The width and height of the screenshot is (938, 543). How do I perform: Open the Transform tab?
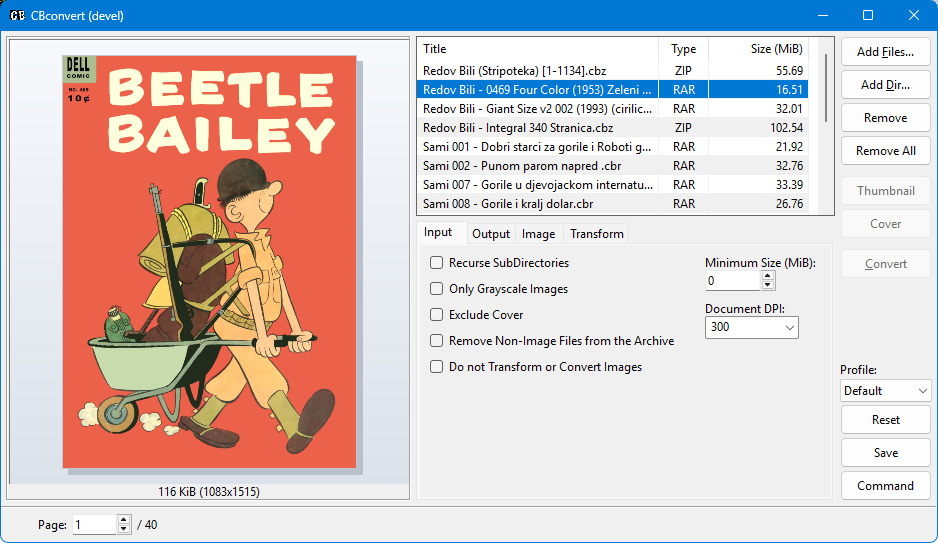tap(596, 234)
